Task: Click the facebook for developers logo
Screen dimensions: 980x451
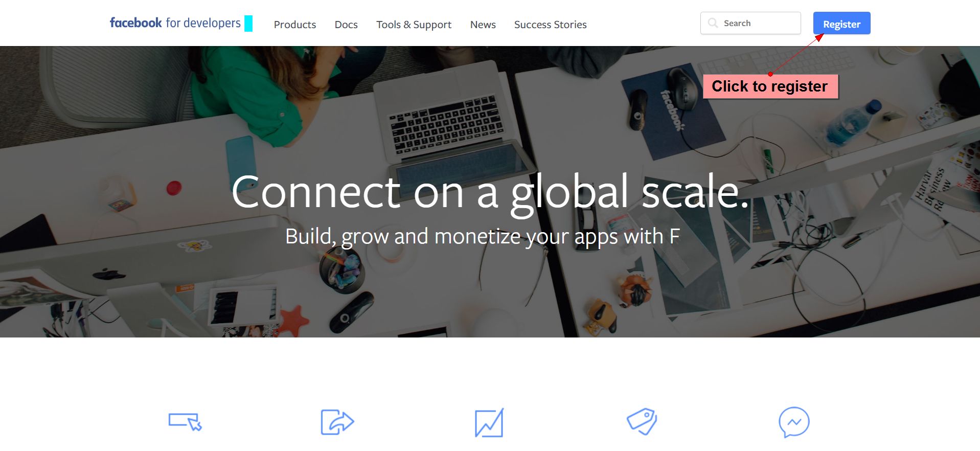Action: 175,23
